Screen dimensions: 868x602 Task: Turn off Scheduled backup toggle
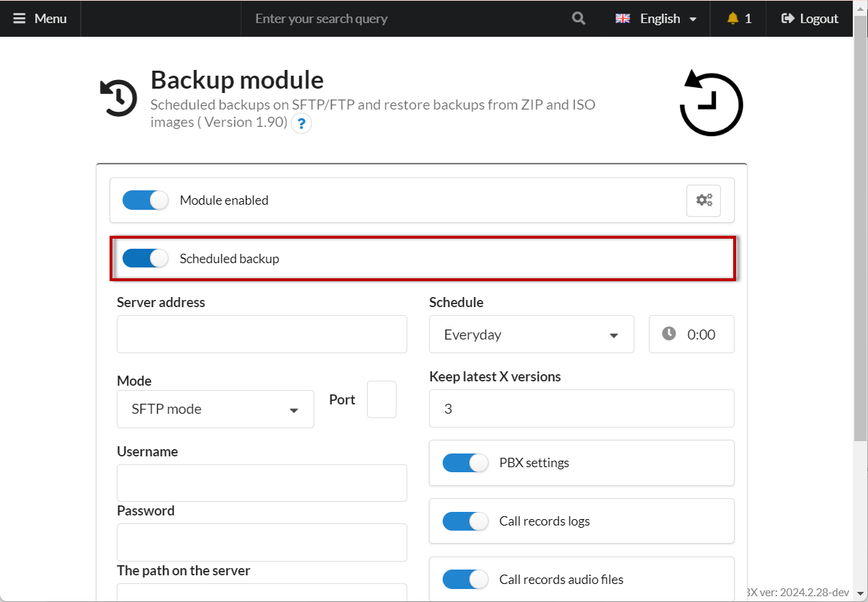click(x=145, y=258)
